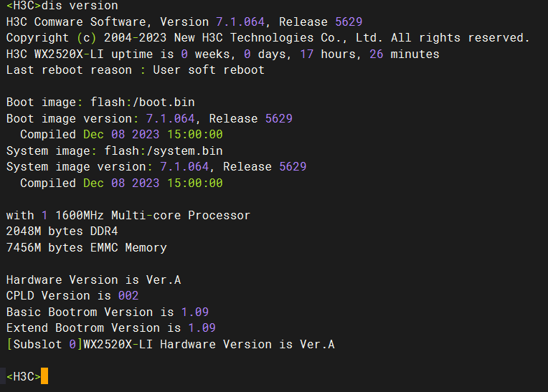The image size is (548, 392).
Task: Click the orange cursor block at the prompt
Action: 44,376
